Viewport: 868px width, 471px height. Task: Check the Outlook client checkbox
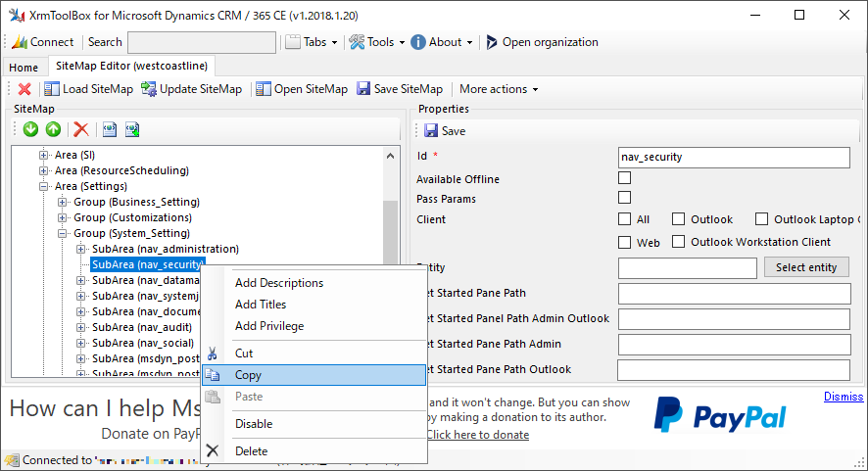pos(678,219)
